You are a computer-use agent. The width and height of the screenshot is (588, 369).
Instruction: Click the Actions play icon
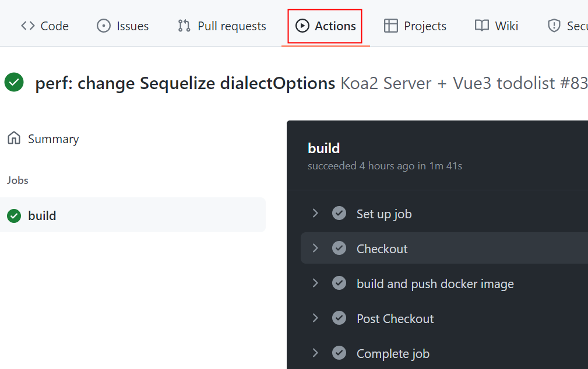click(302, 26)
